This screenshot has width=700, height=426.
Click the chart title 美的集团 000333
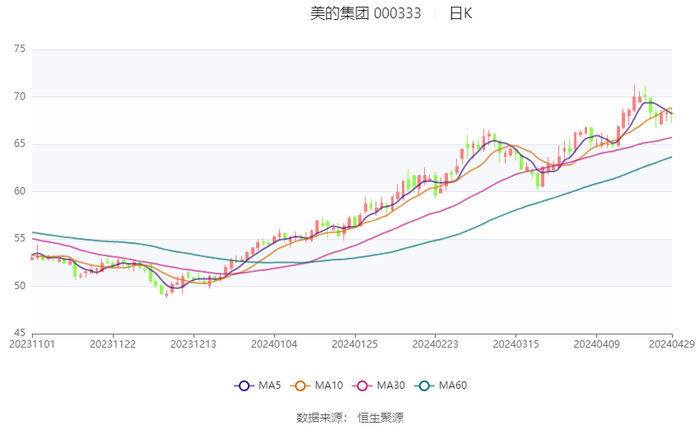(366, 13)
